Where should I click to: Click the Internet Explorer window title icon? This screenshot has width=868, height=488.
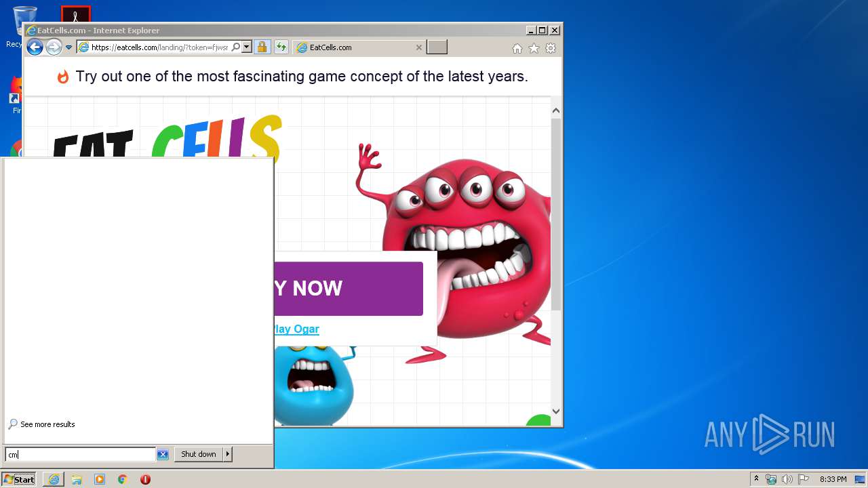pyautogui.click(x=31, y=30)
